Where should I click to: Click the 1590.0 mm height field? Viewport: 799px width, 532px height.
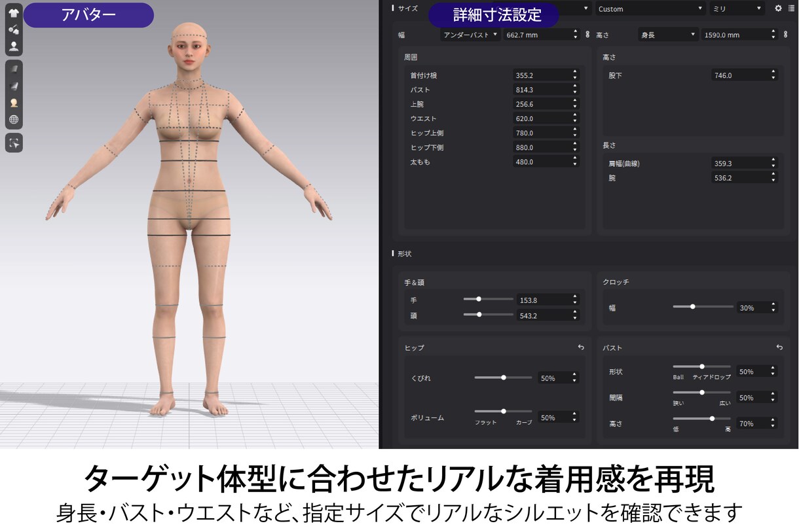(739, 35)
